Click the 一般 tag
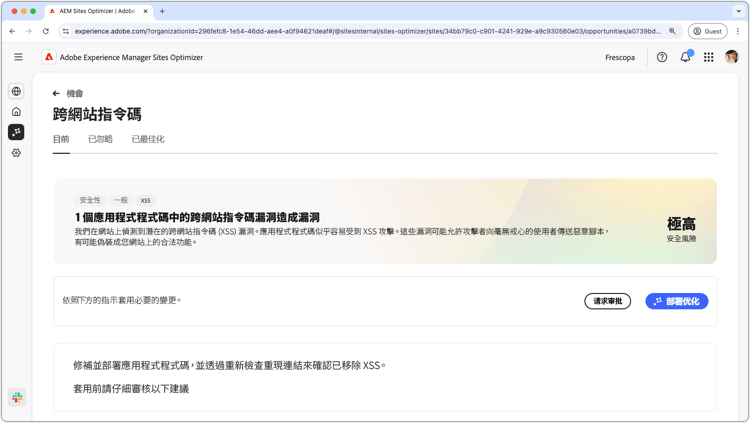The height and width of the screenshot is (423, 750). pyautogui.click(x=121, y=200)
